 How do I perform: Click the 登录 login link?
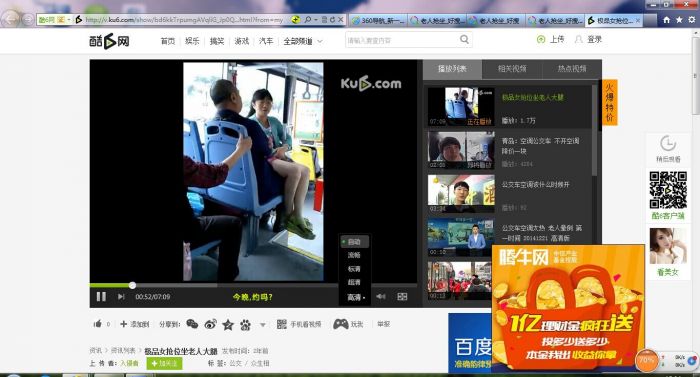[x=588, y=39]
